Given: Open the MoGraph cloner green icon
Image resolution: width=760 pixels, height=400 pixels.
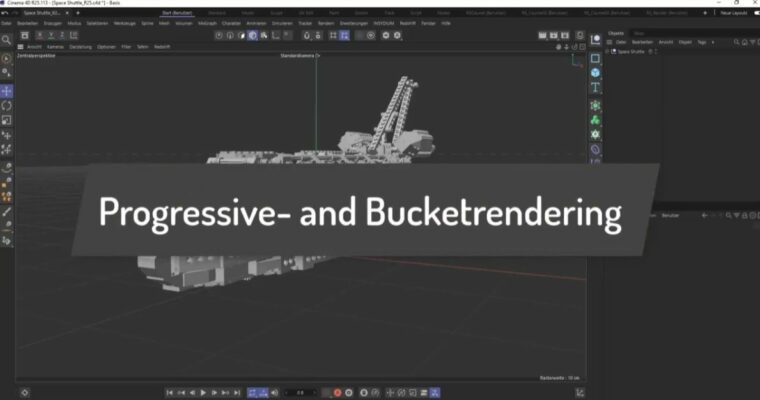Looking at the screenshot, I should coord(595,120).
